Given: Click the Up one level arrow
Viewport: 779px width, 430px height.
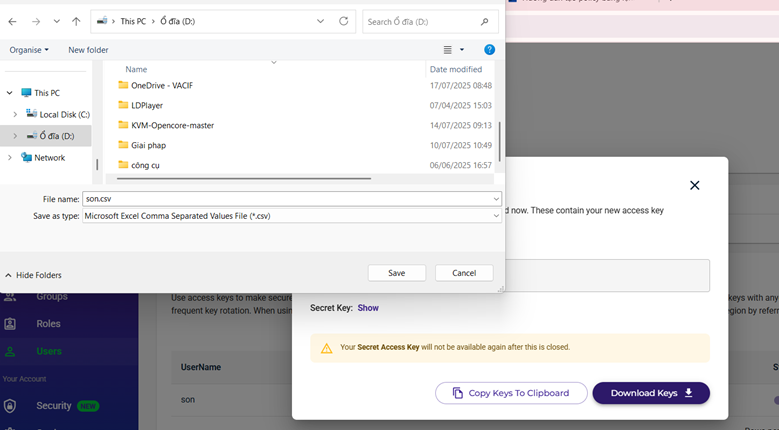Looking at the screenshot, I should (x=76, y=21).
